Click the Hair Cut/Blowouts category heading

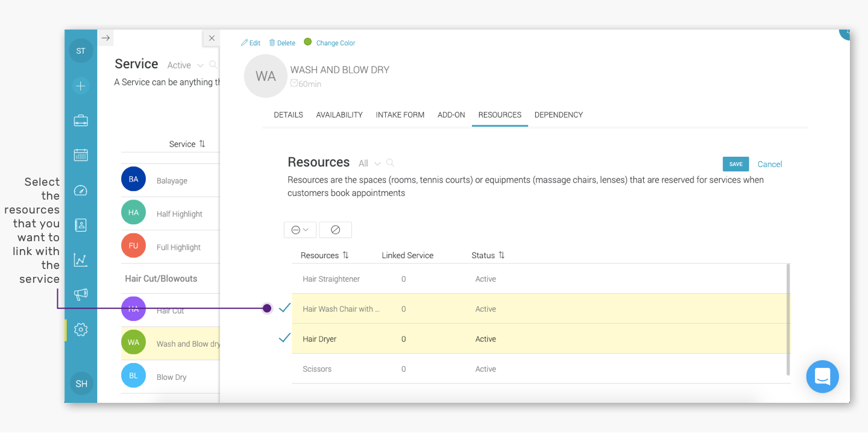(161, 279)
